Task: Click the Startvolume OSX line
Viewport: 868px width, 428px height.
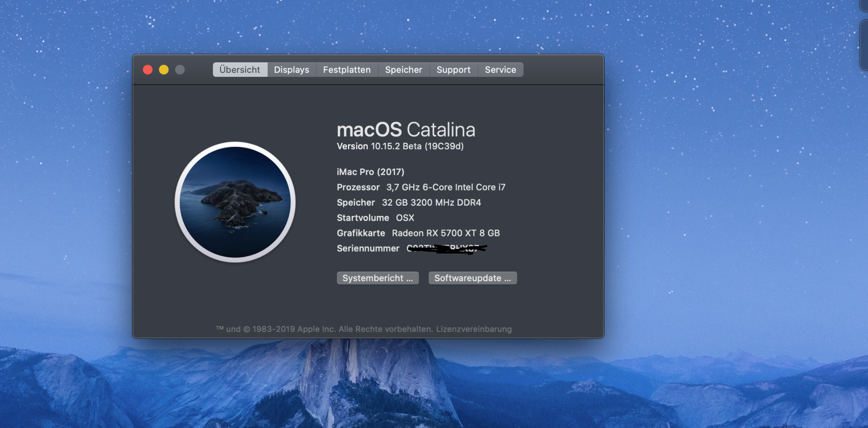Action: click(x=375, y=218)
